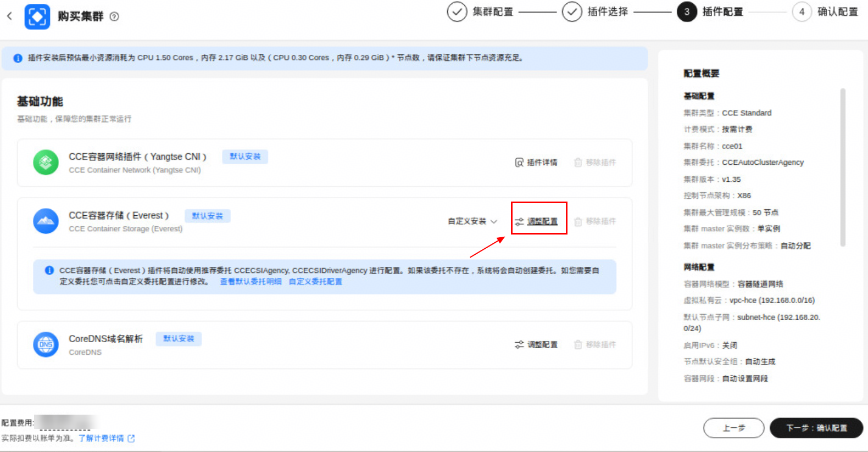Click the Yangtse CNI plugin icon

tap(46, 163)
